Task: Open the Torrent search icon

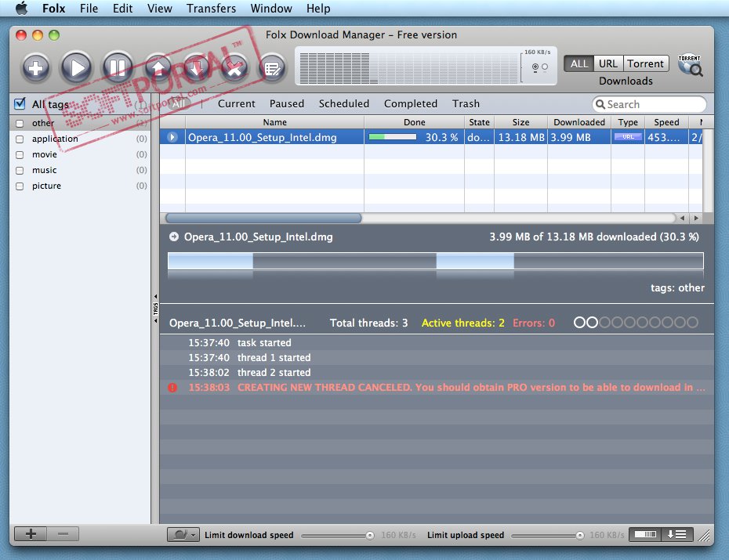Action: (x=690, y=65)
